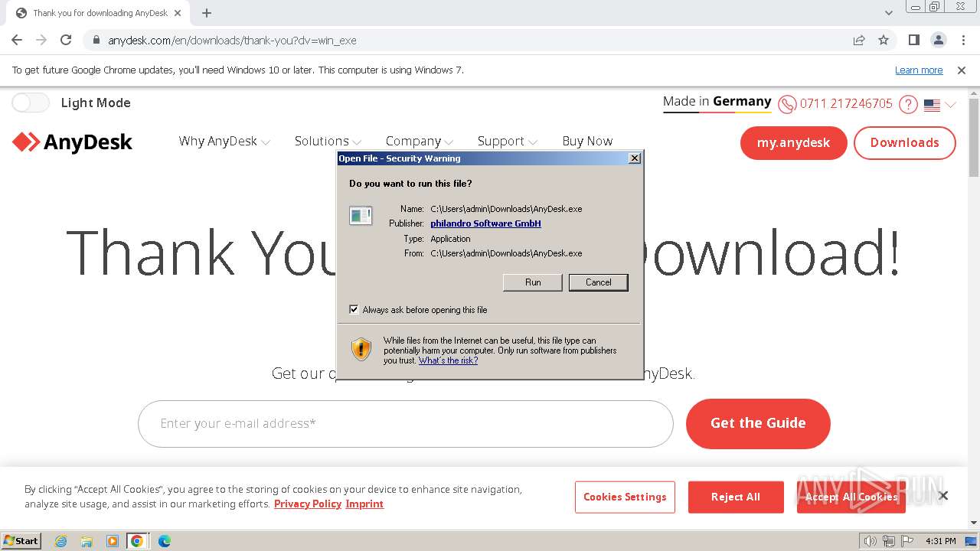The height and width of the screenshot is (551, 980).
Task: Click Reject All cookies
Action: coord(736,497)
